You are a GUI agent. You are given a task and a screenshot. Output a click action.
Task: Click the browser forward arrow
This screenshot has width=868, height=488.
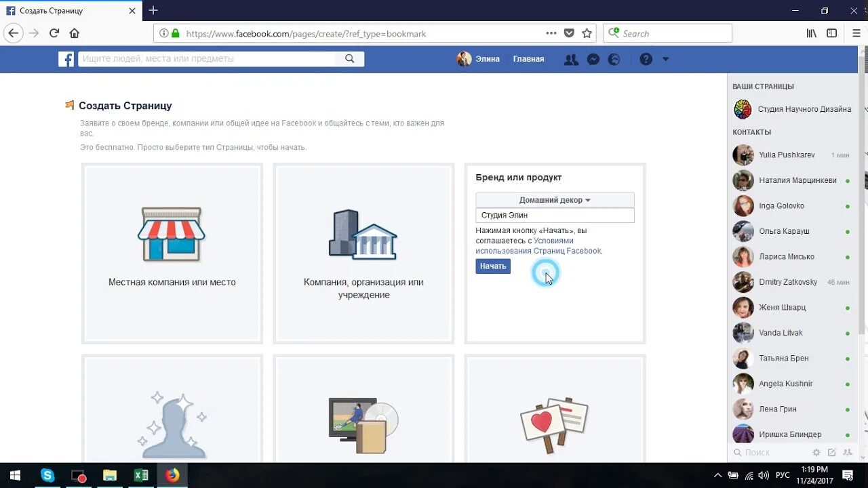(x=34, y=33)
